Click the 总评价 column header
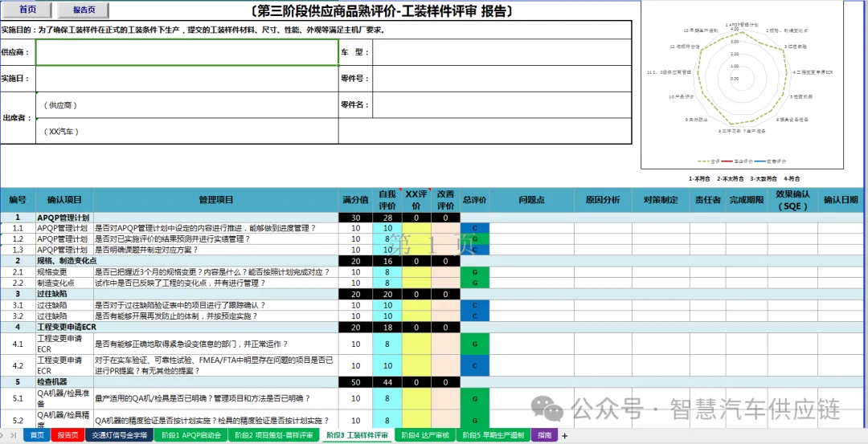 [475, 200]
